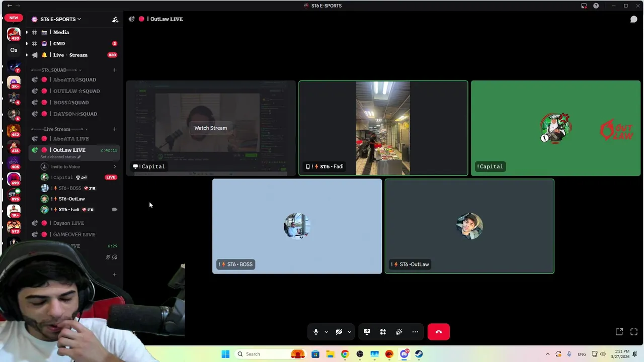Show chat panel speech bubble icon
644x362 pixels.
click(634, 19)
